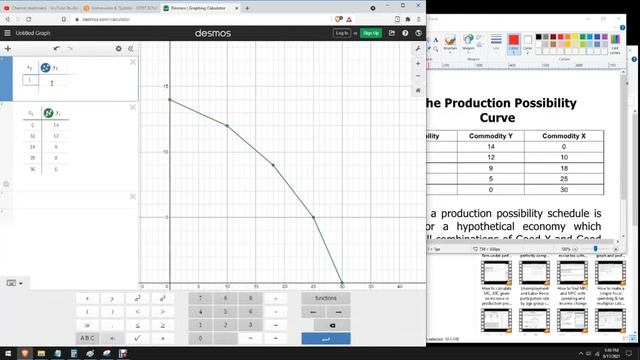Screen dimensions: 640x360
Task: Open File Explorer from taskbar
Action: point(41,353)
